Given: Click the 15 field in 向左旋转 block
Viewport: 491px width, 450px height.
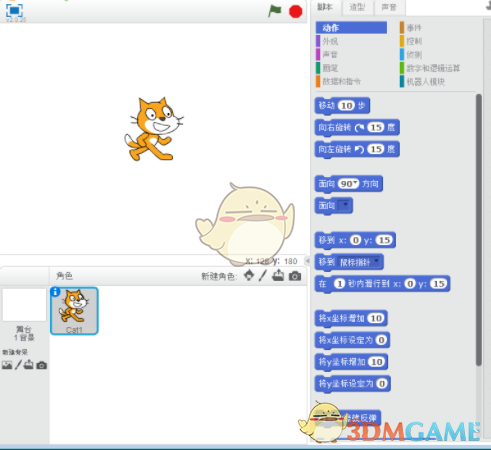Looking at the screenshot, I should (376, 149).
